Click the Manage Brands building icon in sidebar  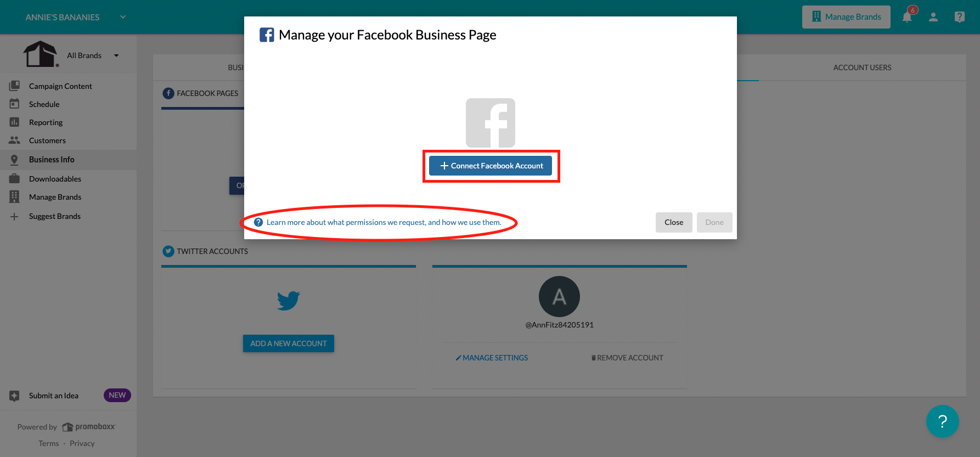point(15,196)
